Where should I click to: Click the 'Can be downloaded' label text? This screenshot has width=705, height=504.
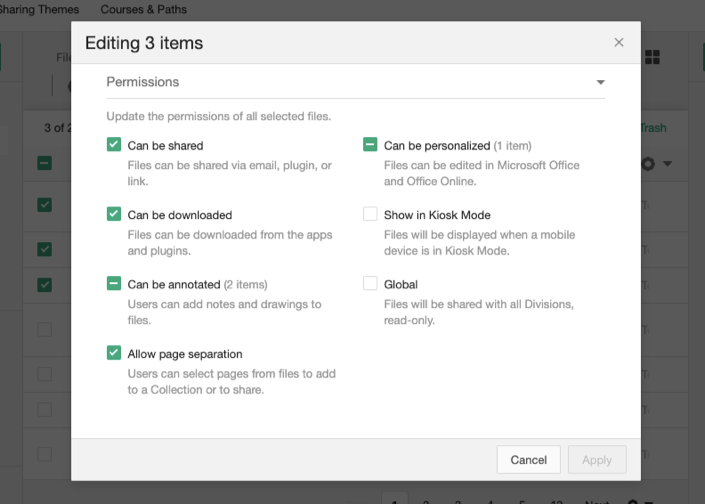(180, 215)
